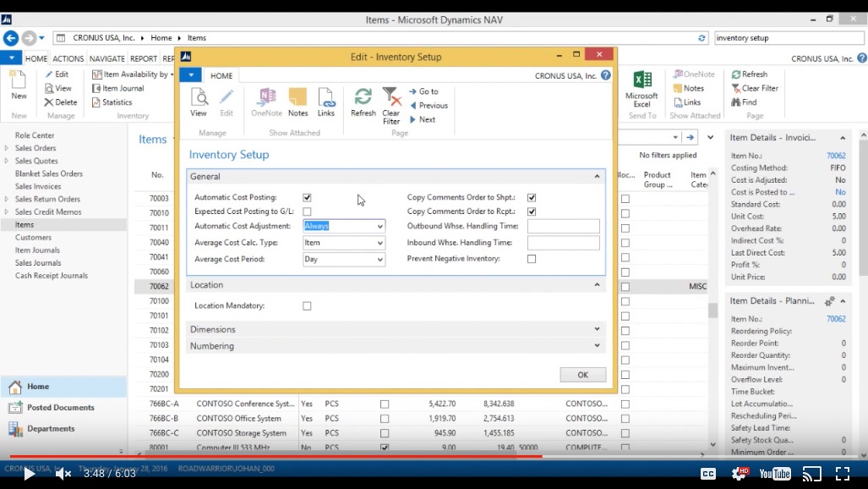Enable Prevent Negative Inventory checkbox

point(532,259)
